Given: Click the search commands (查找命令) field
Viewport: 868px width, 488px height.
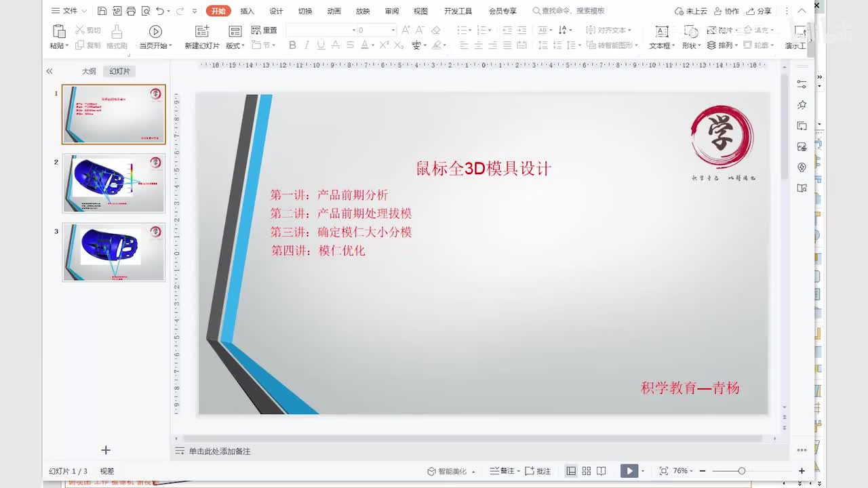Looking at the screenshot, I should click(x=568, y=11).
